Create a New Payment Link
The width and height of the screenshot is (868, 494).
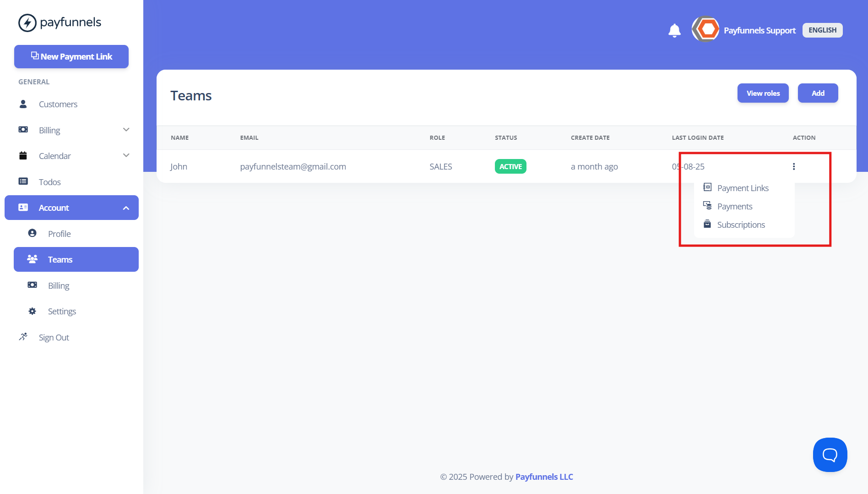click(71, 56)
